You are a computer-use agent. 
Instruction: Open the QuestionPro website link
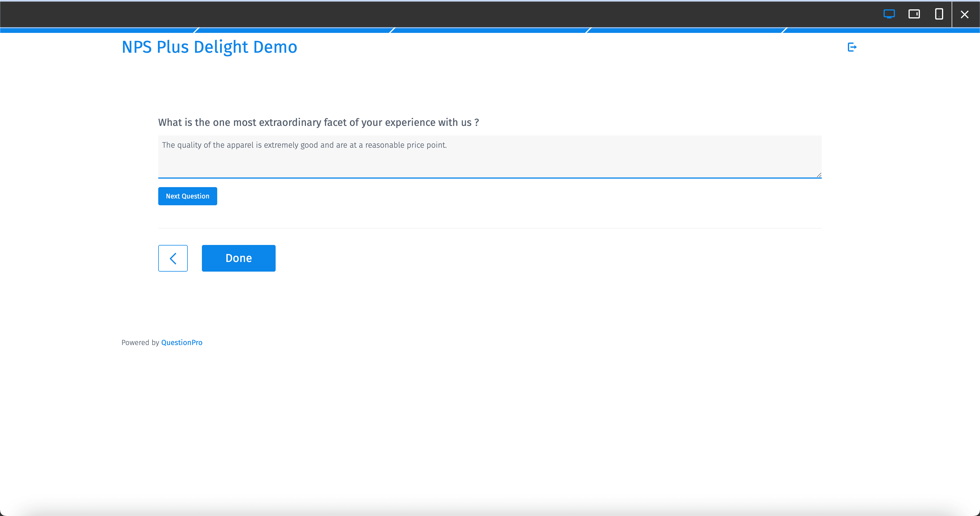pos(181,342)
